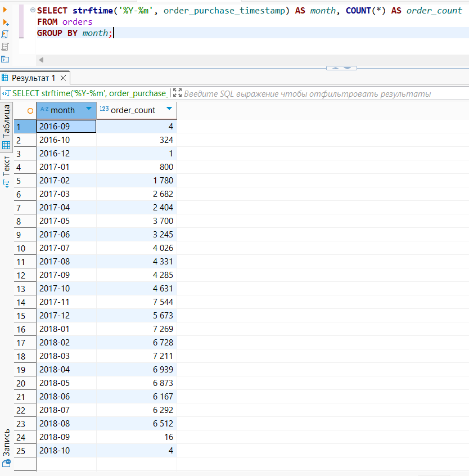The image size is (469, 476).
Task: Toggle the Запись record view
Action: click(6, 447)
